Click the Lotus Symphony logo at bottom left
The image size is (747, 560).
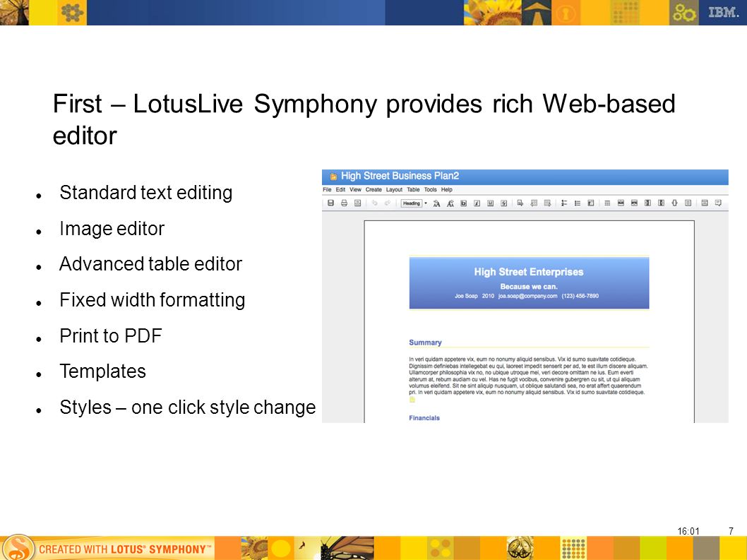coord(17,547)
